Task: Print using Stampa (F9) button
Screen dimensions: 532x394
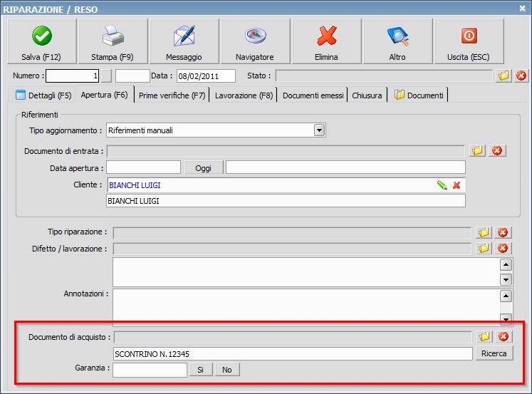Action: pyautogui.click(x=113, y=41)
